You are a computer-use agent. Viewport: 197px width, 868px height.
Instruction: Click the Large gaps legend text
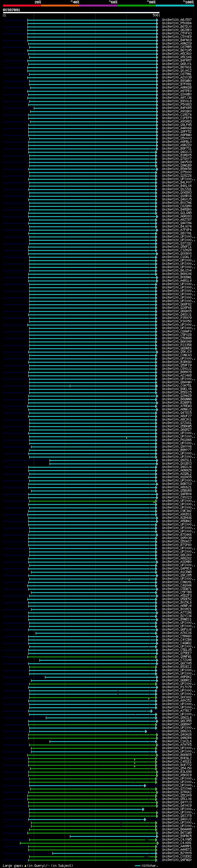point(13,865)
